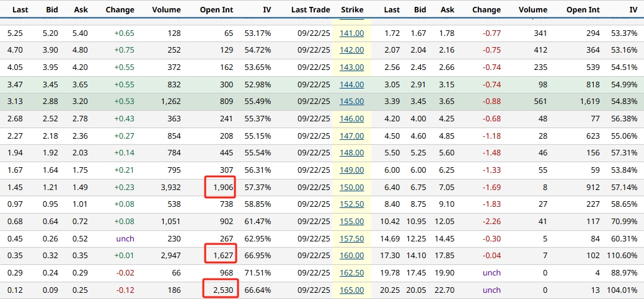Image resolution: width=644 pixels, height=299 pixels.
Task: Open the 160.00 strike link
Action: [351, 256]
